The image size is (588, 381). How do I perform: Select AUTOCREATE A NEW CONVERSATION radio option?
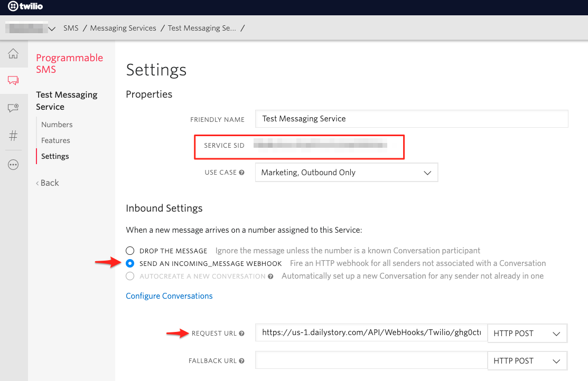pos(130,276)
